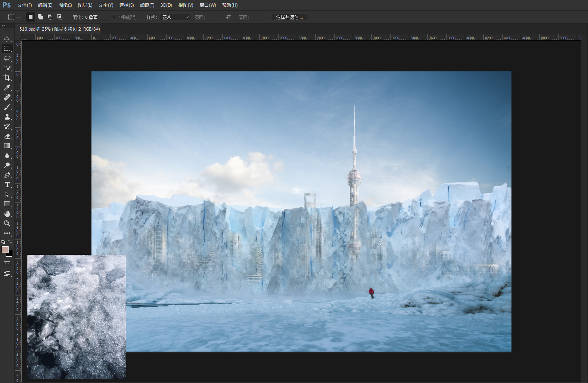588x383 pixels.
Task: Select the Hand tool
Action: coord(7,214)
